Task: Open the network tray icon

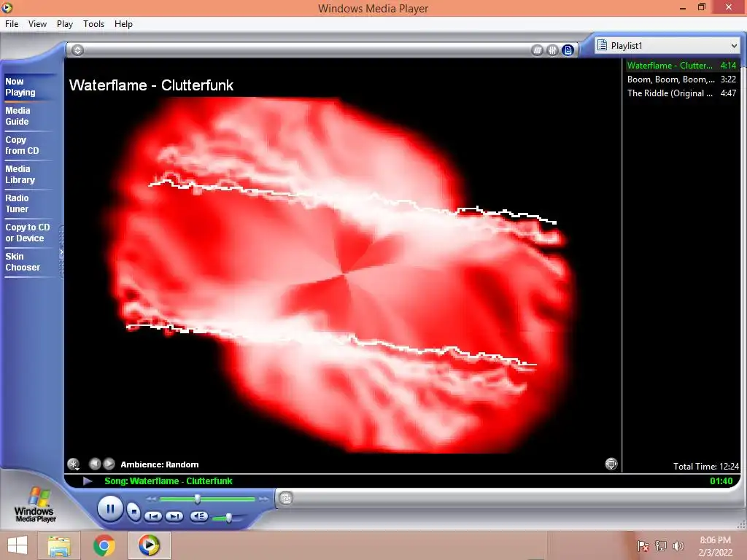Action: [x=660, y=545]
